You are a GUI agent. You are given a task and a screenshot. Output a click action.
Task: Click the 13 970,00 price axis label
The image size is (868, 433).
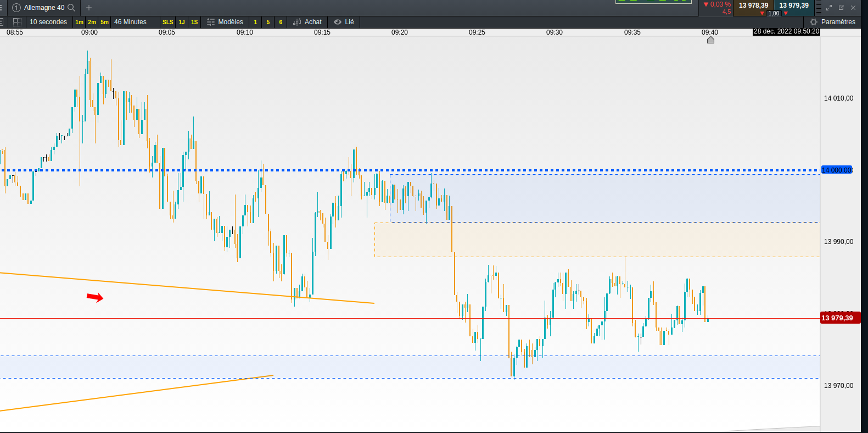coord(839,386)
